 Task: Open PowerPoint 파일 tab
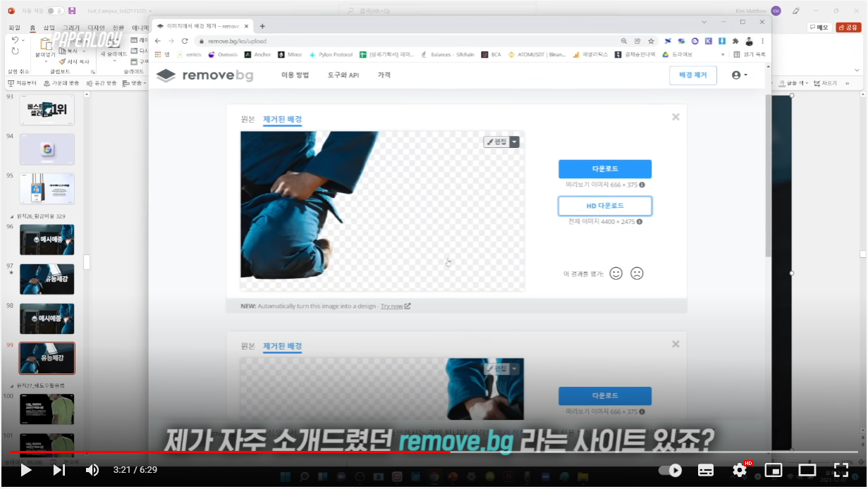tap(14, 27)
